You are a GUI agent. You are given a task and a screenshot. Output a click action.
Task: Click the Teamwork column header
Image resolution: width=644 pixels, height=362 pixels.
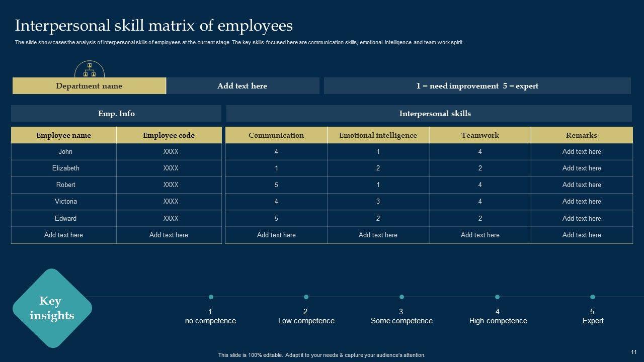(x=480, y=135)
